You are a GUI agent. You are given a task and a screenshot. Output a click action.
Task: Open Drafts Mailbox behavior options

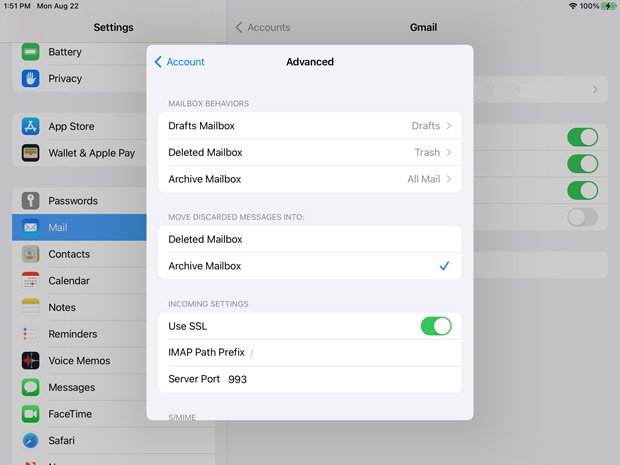coord(310,126)
